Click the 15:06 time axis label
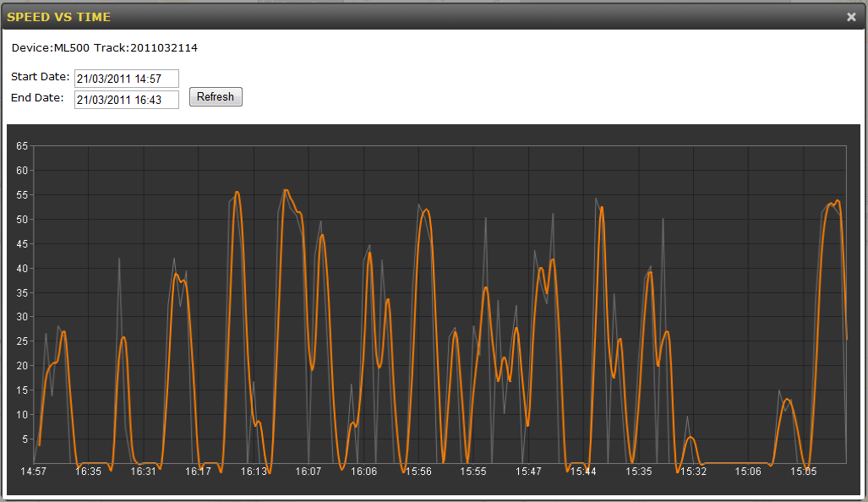 (x=749, y=472)
